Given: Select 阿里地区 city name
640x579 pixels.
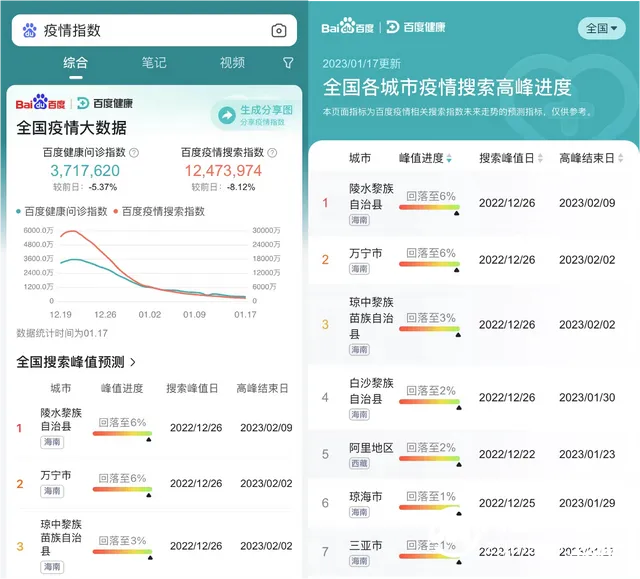Looking at the screenshot, I should click(x=371, y=448).
